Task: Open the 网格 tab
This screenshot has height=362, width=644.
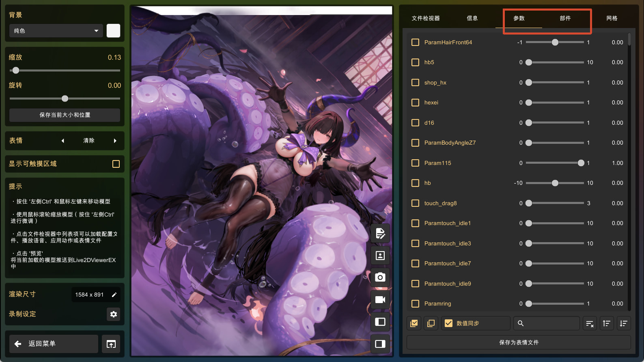Action: 612,18
